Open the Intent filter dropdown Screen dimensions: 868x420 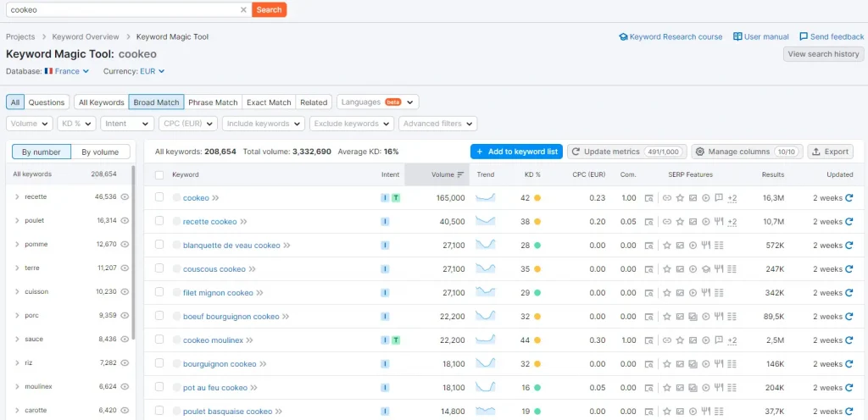tap(127, 124)
